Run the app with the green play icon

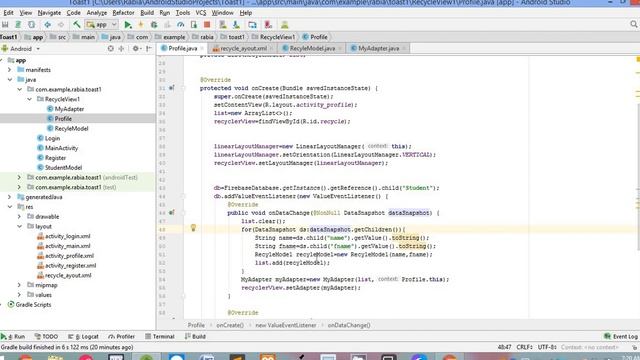[128, 25]
